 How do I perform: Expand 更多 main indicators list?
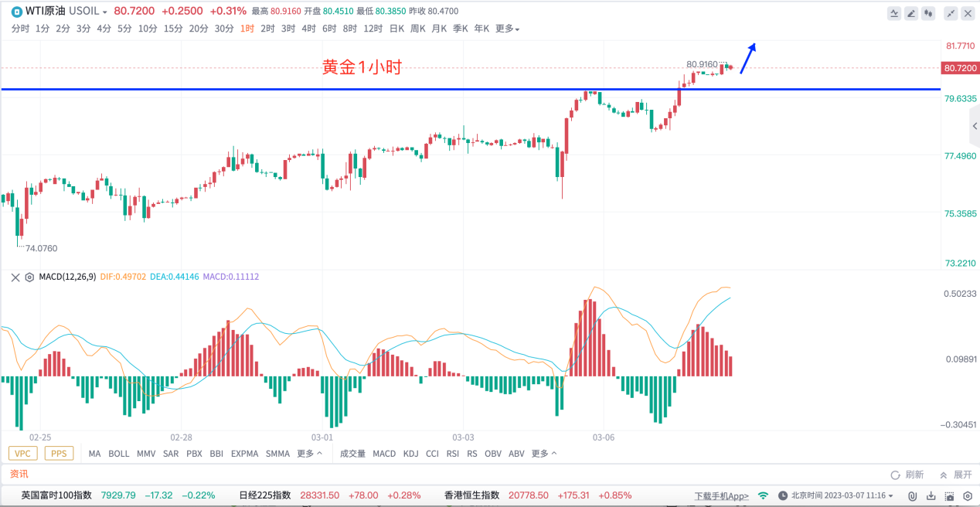[x=309, y=454]
